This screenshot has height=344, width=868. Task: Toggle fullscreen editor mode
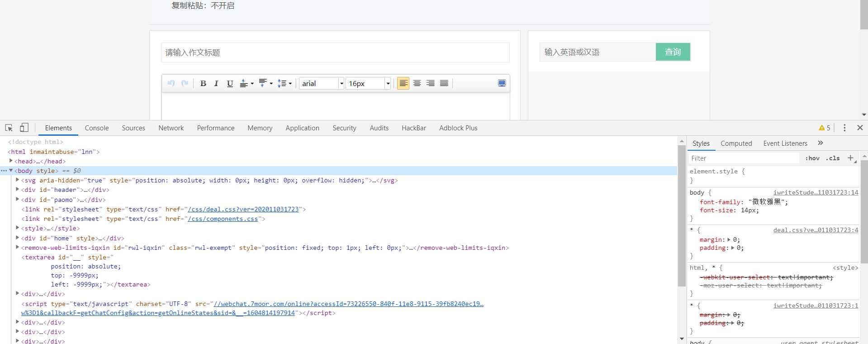point(502,83)
